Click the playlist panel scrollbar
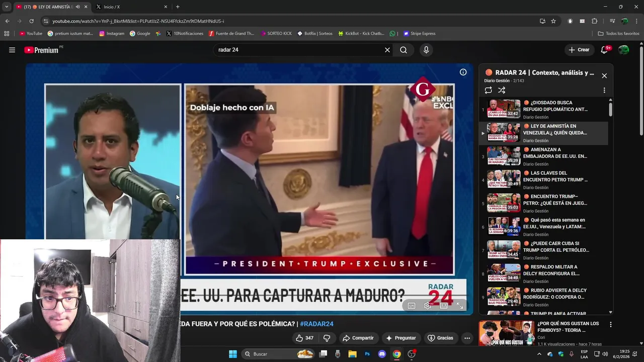This screenshot has width=644, height=362. (x=610, y=109)
